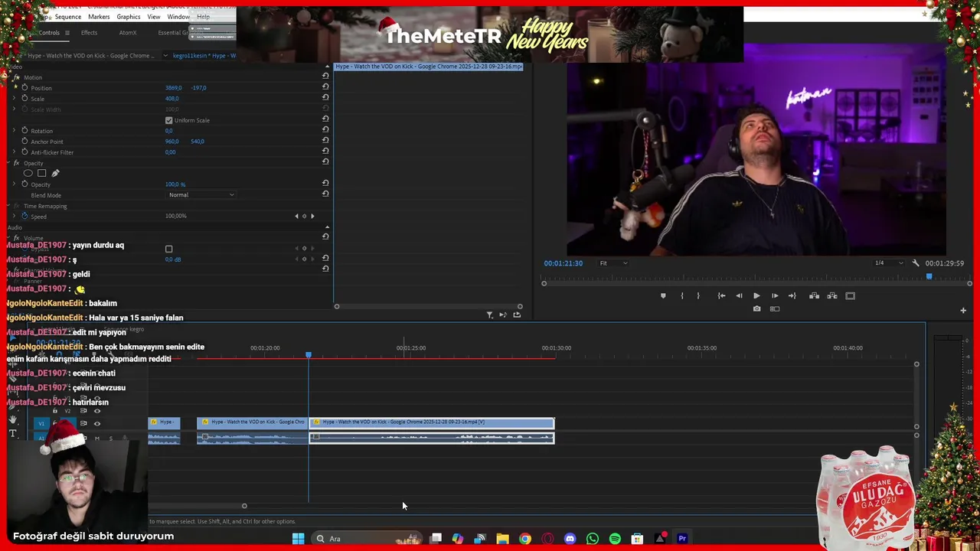Image resolution: width=980 pixels, height=551 pixels.
Task: Reset the Anchor Point parameter
Action: (325, 140)
